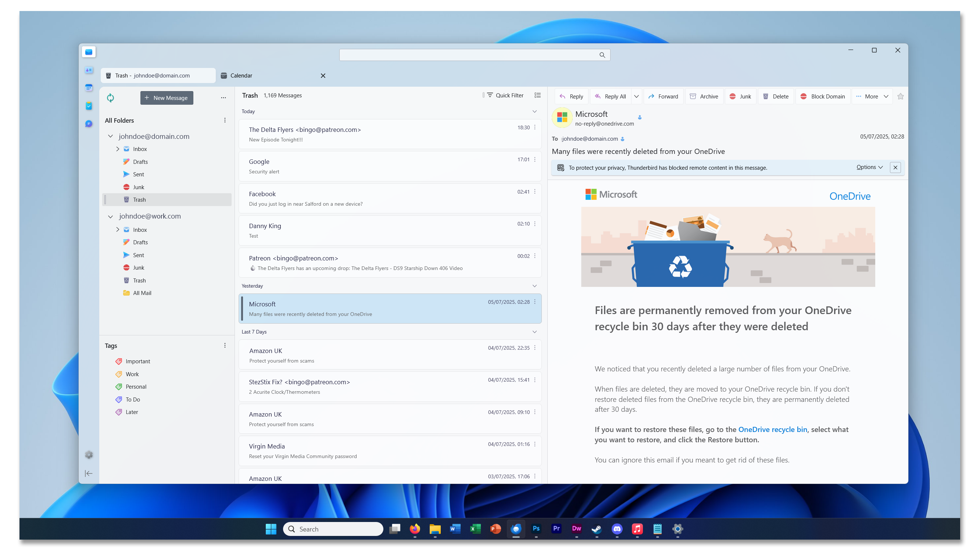The image size is (980, 551).
Task: Click the Get Messages sync icon
Action: [110, 98]
